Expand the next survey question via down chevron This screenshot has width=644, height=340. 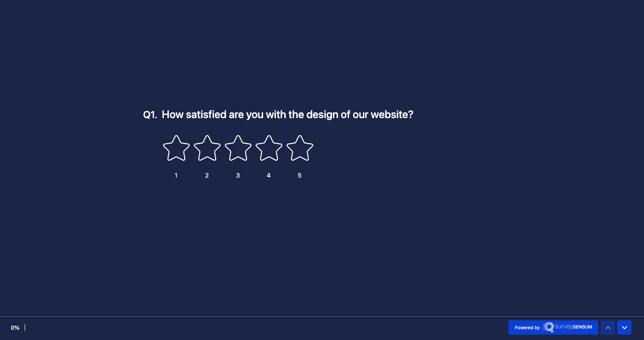[x=624, y=327]
